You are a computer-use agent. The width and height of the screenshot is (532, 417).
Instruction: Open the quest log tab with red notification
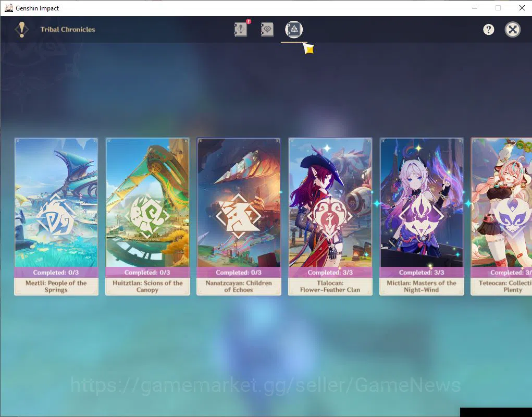pos(241,29)
